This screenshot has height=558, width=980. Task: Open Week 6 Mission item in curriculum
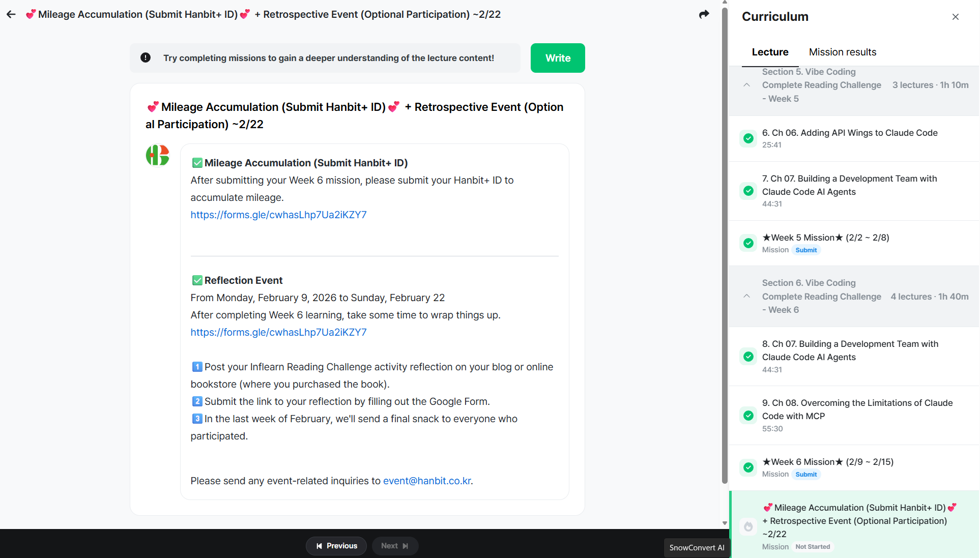(827, 462)
